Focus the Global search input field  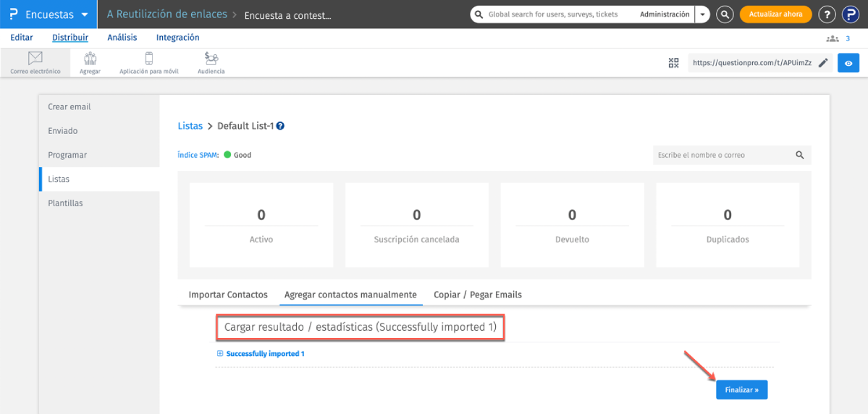click(x=554, y=14)
